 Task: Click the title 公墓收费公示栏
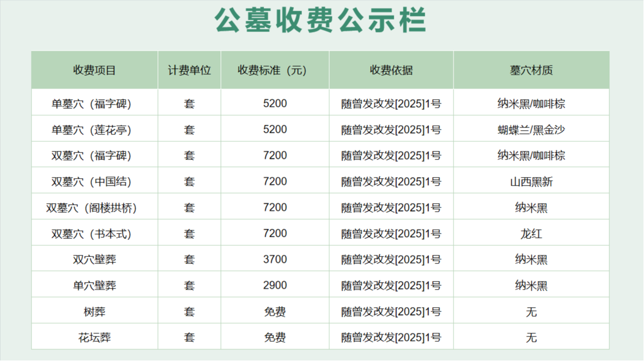321,21
